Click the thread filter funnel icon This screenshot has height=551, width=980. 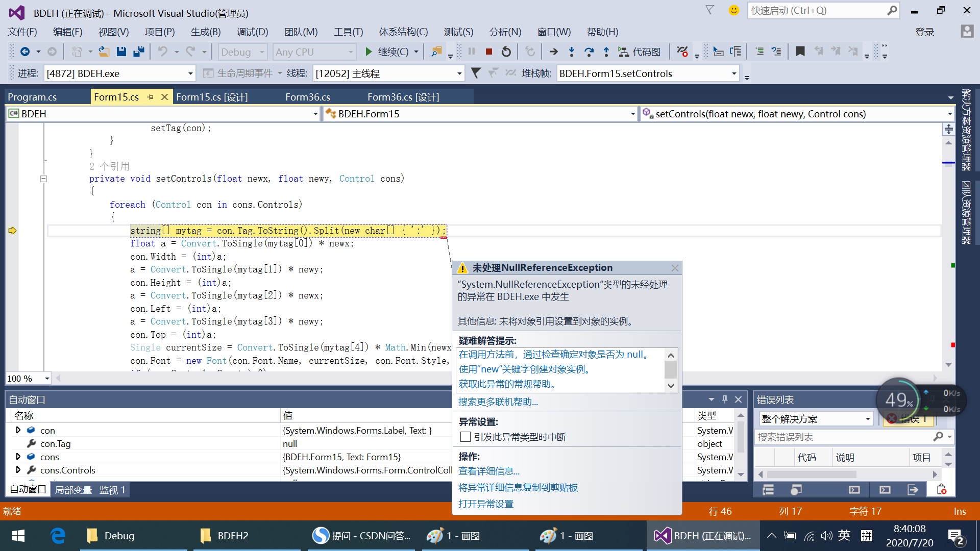pos(476,73)
